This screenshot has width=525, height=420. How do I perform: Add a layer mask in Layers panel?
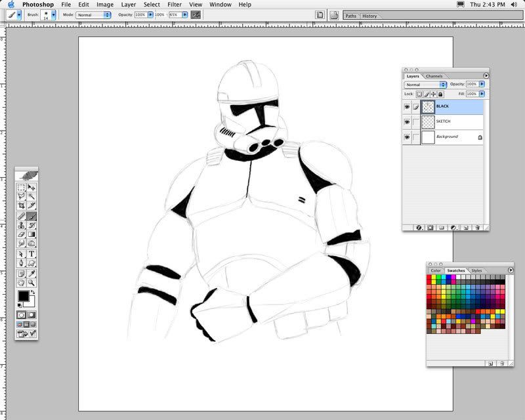point(430,228)
